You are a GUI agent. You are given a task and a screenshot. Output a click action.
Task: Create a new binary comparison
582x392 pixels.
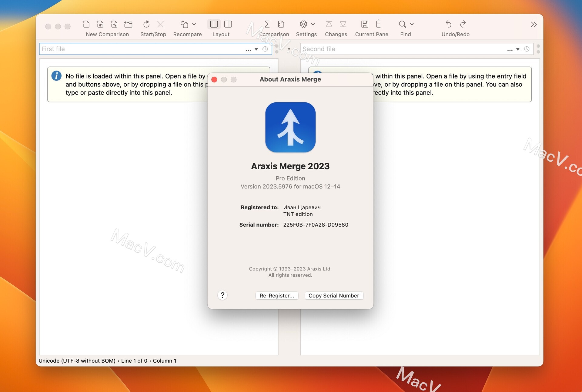tap(100, 24)
